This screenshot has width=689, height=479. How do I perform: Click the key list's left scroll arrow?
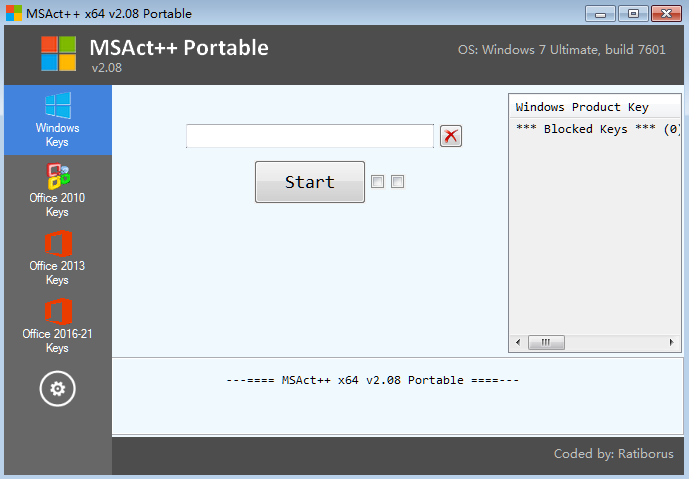click(x=517, y=342)
